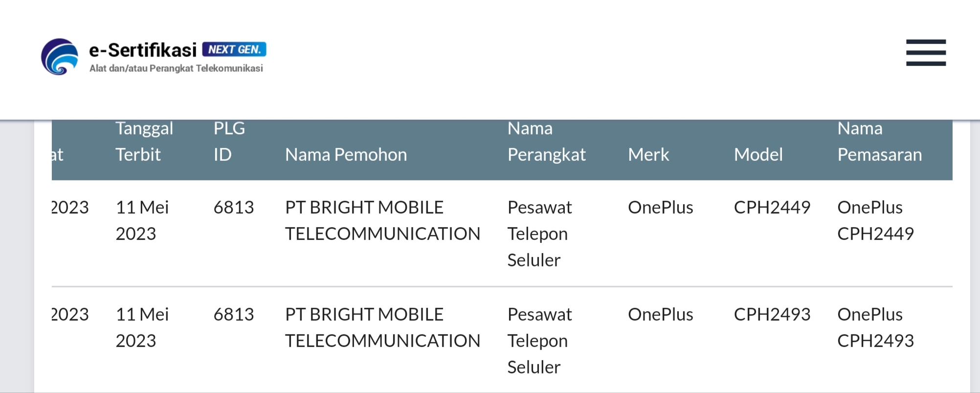Select the PLG ID column header
This screenshot has height=393, width=980.
[x=229, y=141]
